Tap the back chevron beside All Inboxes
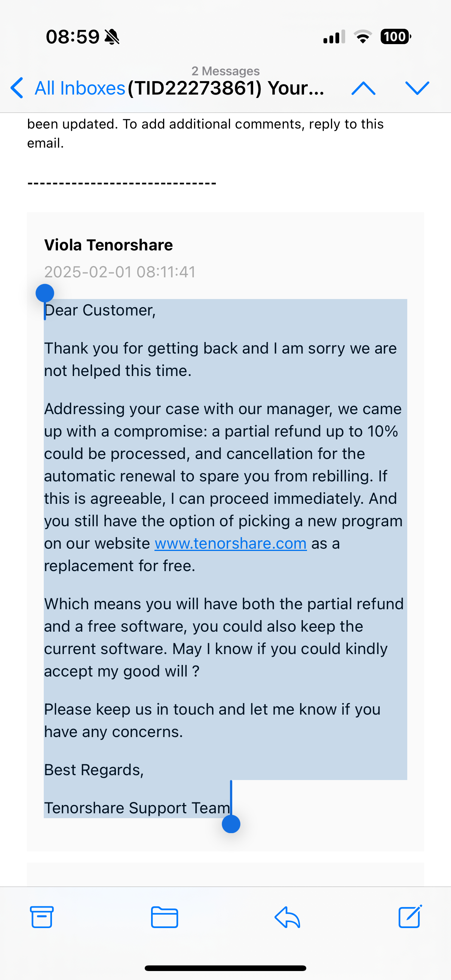The image size is (451, 980). click(17, 88)
